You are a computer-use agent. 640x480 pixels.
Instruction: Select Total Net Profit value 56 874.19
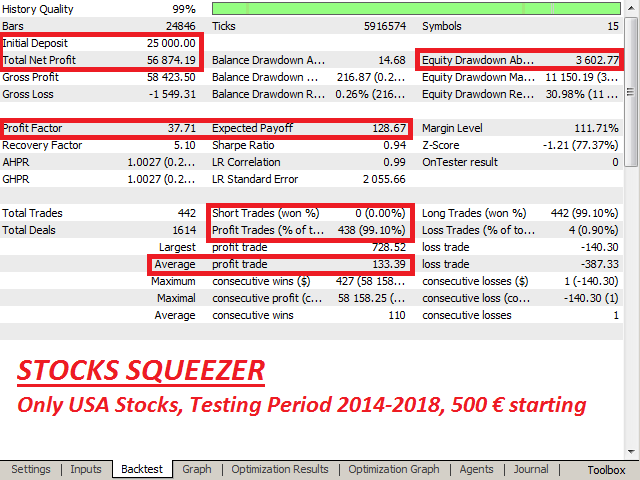pos(171,60)
